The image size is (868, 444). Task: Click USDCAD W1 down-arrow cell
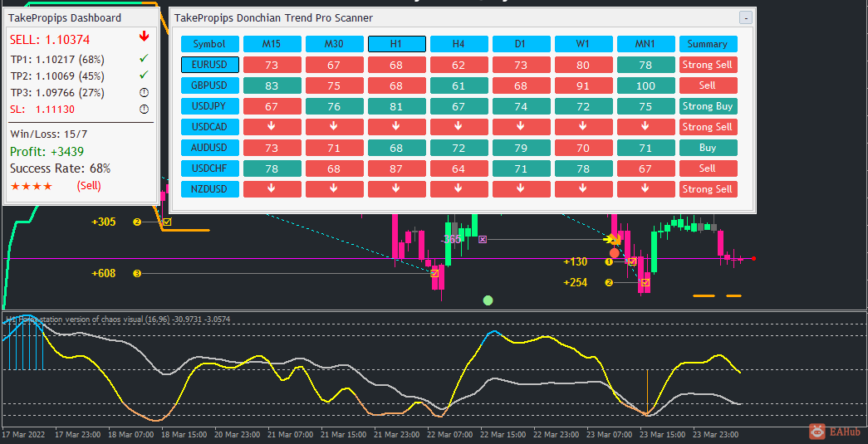pyautogui.click(x=583, y=127)
